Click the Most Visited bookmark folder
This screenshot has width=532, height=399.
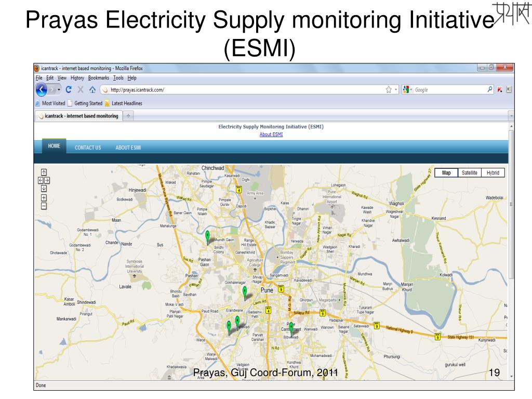point(50,103)
